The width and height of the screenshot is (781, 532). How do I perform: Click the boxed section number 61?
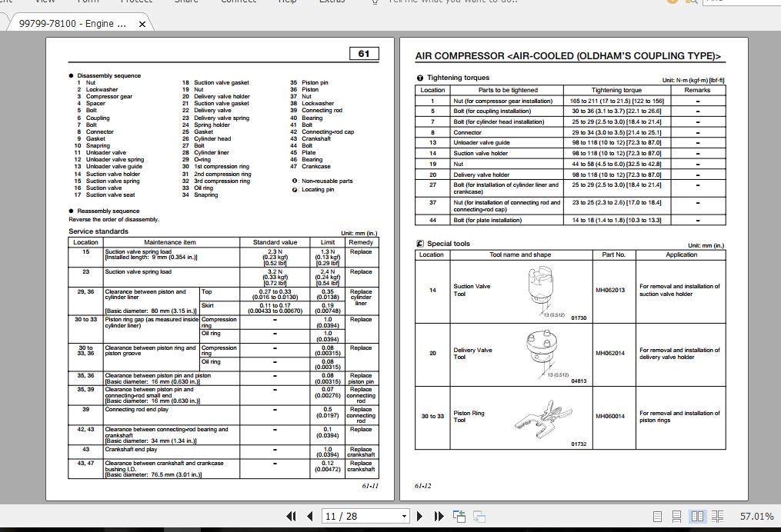tap(364, 53)
